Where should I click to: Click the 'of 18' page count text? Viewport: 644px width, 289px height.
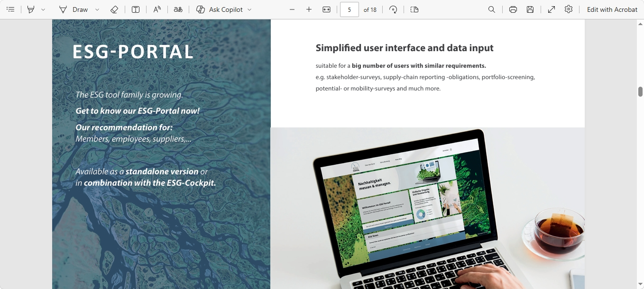coord(370,9)
